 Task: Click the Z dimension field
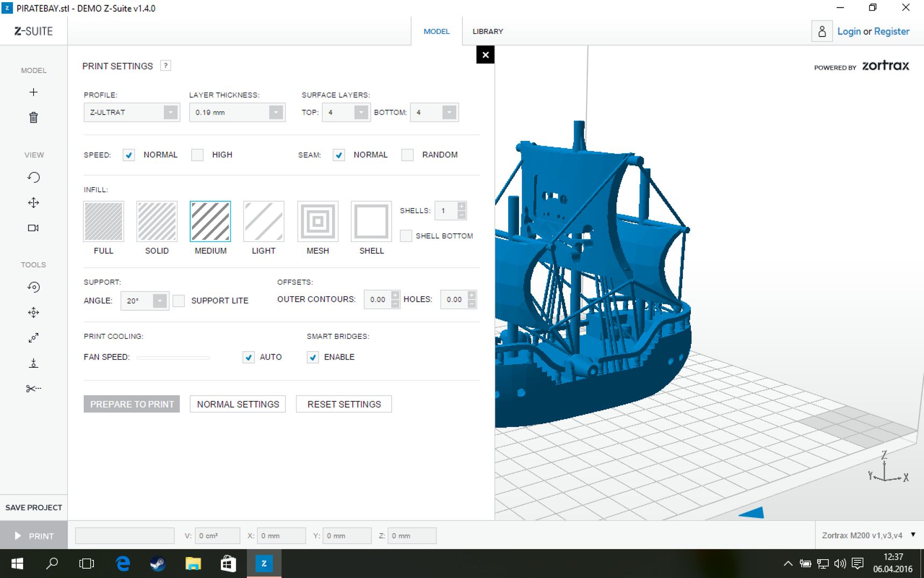pos(412,536)
